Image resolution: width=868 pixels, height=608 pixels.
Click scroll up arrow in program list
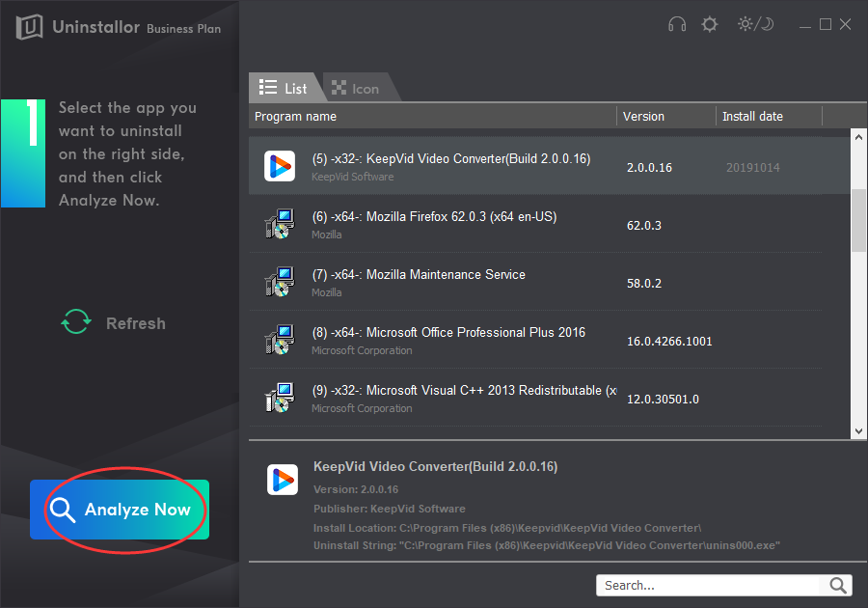point(858,137)
